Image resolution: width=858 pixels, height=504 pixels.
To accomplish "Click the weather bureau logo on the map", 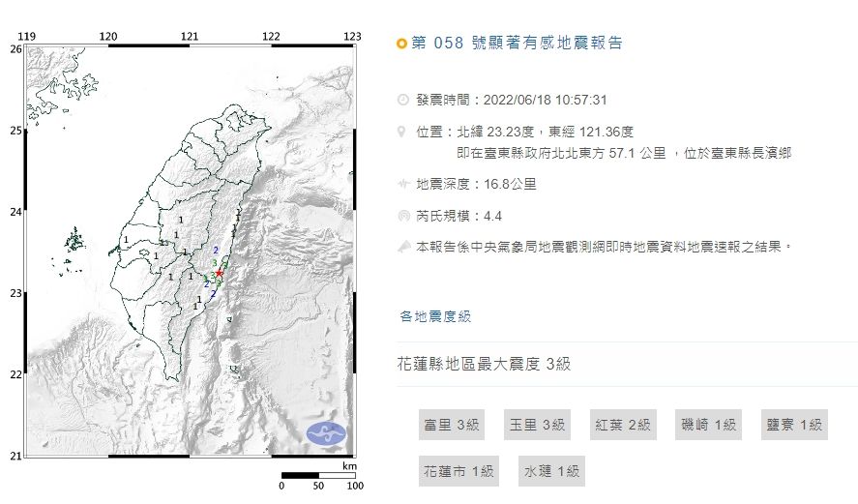I will [x=326, y=435].
